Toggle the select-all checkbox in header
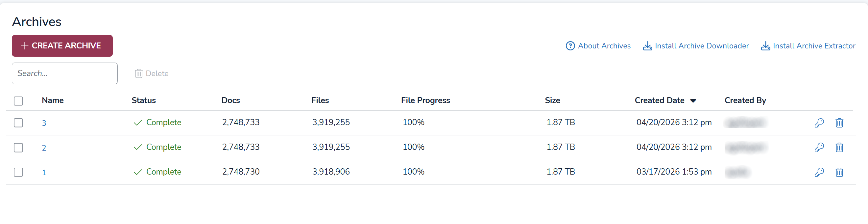 (x=18, y=101)
